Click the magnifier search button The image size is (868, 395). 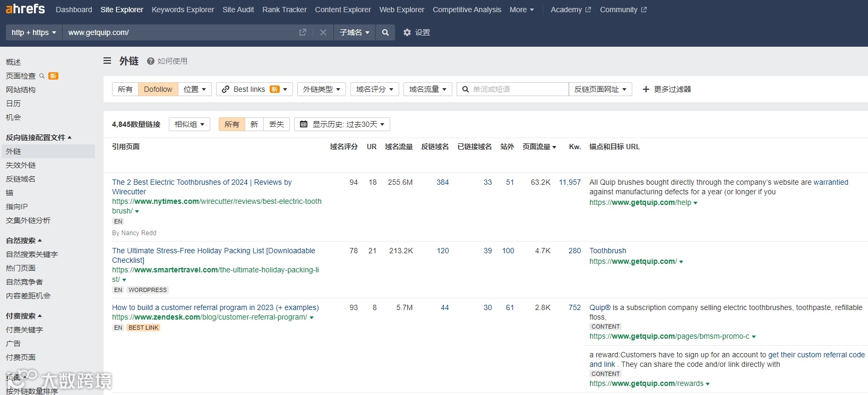pos(385,32)
